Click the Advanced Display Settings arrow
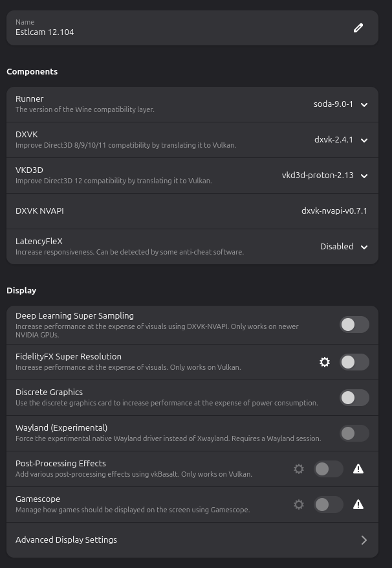 [x=364, y=540]
